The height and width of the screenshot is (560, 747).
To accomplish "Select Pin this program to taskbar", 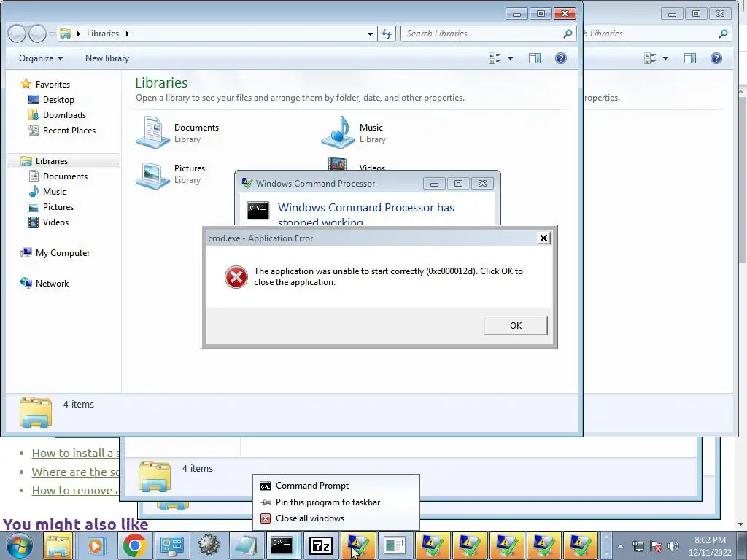I will [328, 502].
